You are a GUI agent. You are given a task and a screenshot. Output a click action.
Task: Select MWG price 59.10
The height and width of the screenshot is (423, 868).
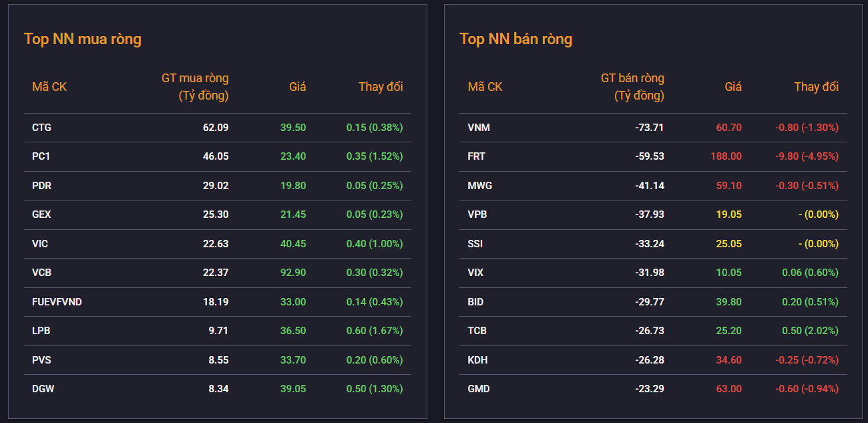click(729, 186)
